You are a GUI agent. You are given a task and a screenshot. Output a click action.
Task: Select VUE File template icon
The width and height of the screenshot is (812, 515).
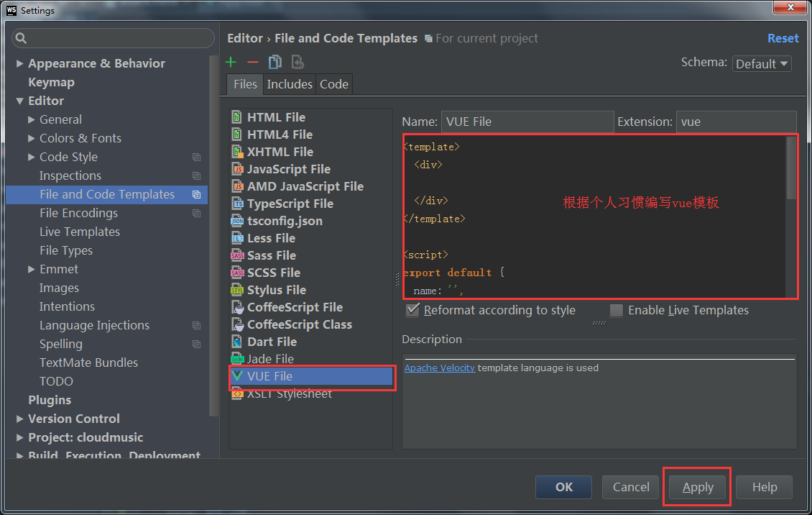coord(237,375)
